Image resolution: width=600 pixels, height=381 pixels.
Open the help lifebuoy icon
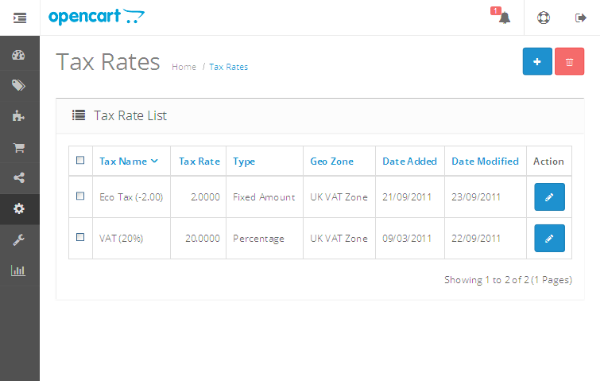click(x=543, y=18)
